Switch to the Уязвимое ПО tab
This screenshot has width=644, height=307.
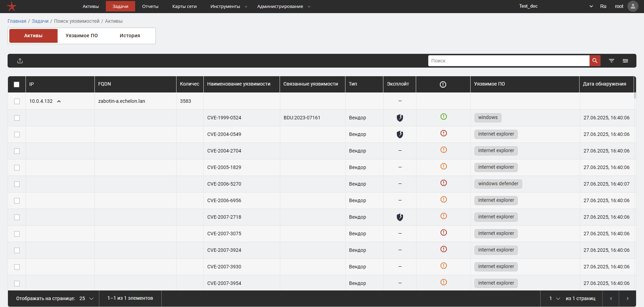82,36
